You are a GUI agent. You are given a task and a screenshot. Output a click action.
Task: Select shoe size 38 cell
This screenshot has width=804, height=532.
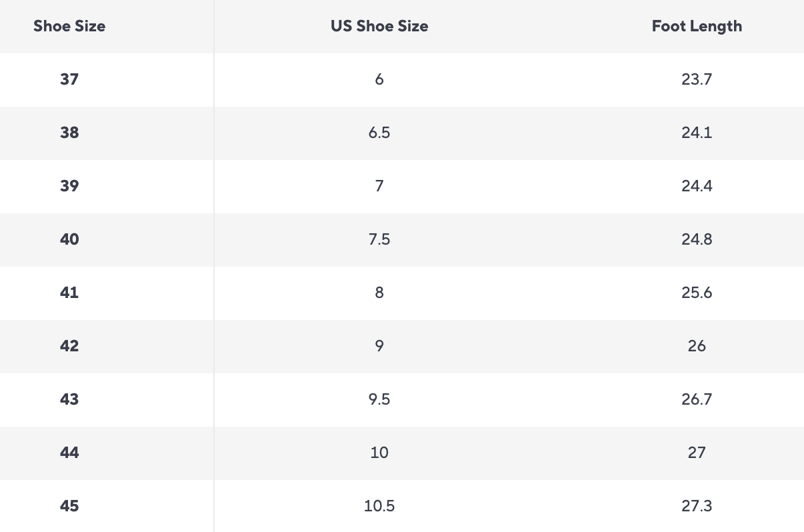69,133
